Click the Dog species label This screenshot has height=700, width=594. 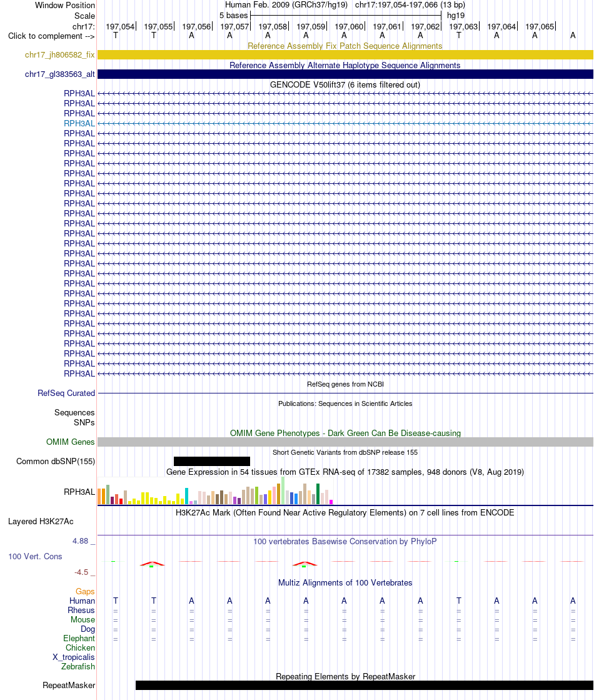tap(88, 629)
